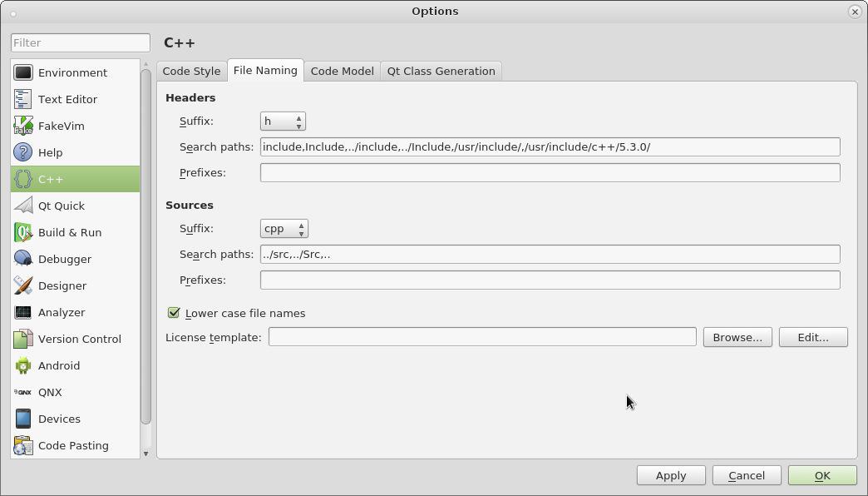Click the Apply button
Screen dimensions: 868x496
pyautogui.click(x=671, y=475)
